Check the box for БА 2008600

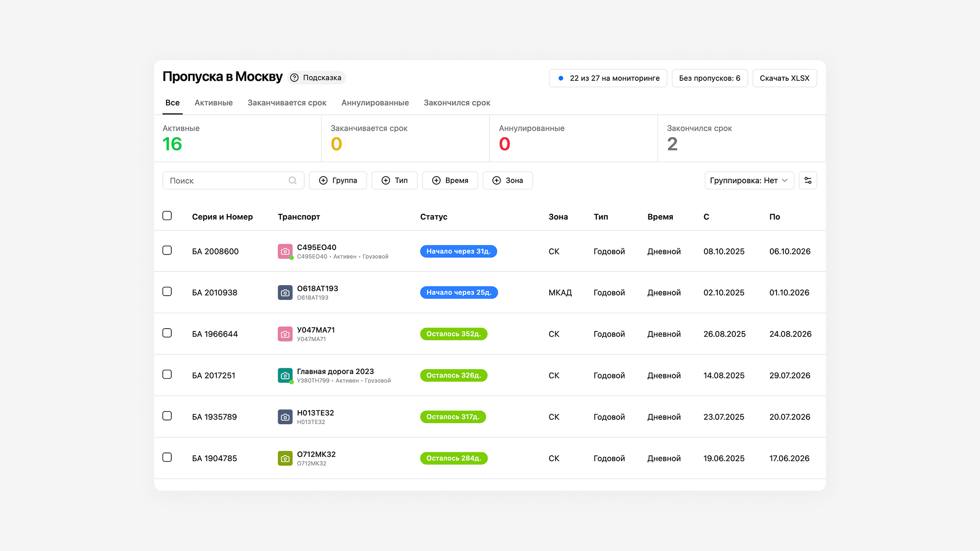167,250
